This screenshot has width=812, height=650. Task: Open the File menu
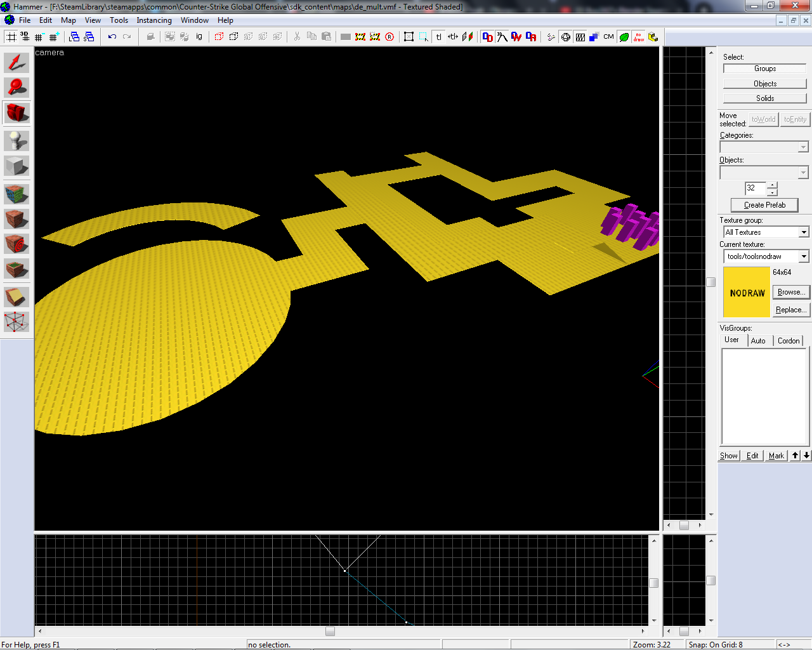pos(25,20)
